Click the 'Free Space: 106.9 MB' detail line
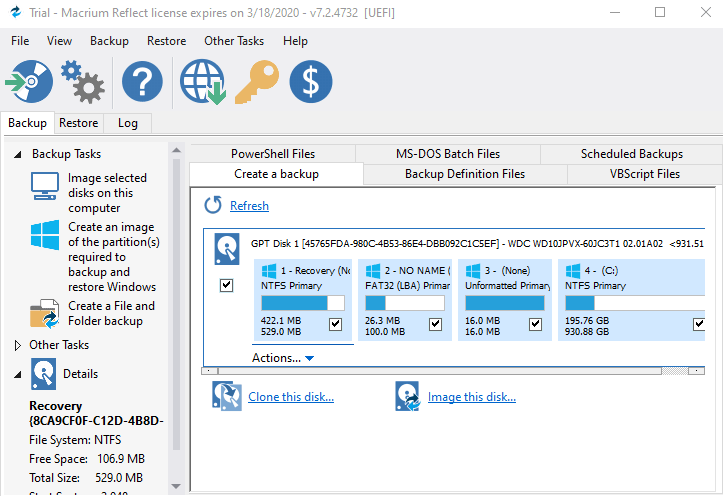The height and width of the screenshot is (496, 723). pyautogui.click(x=87, y=459)
